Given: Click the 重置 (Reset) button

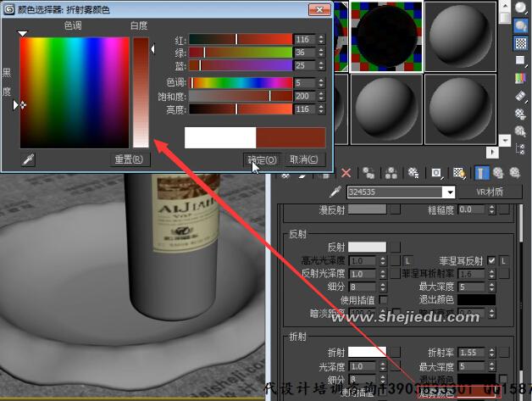Looking at the screenshot, I should (130, 159).
